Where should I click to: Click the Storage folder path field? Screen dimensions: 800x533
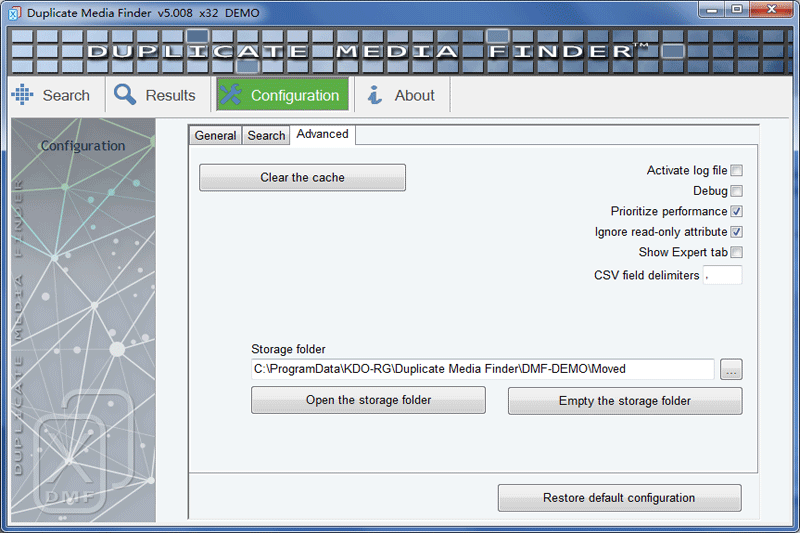pyautogui.click(x=483, y=369)
